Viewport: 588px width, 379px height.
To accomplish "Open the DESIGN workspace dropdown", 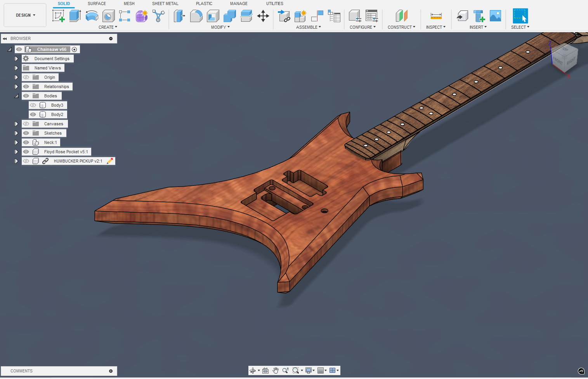I will click(x=25, y=15).
